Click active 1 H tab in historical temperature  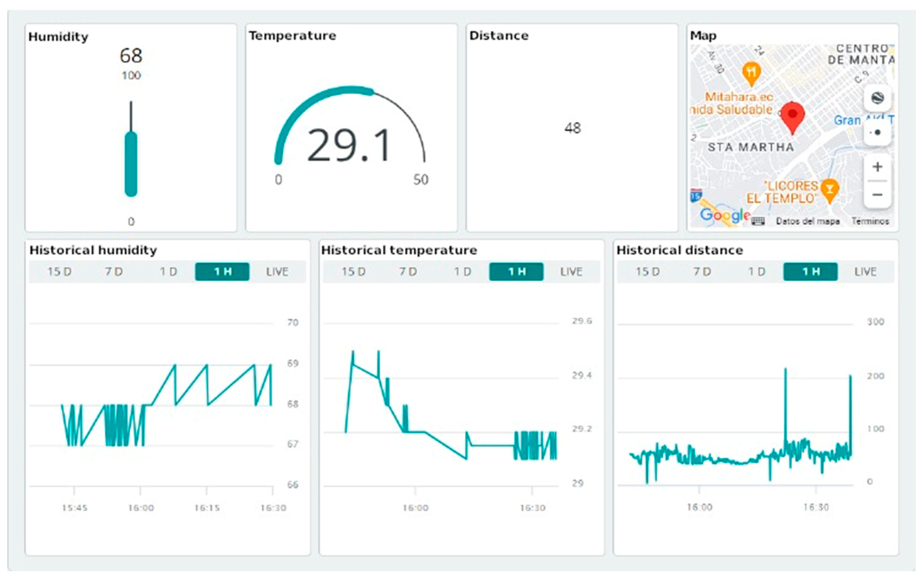click(x=516, y=272)
